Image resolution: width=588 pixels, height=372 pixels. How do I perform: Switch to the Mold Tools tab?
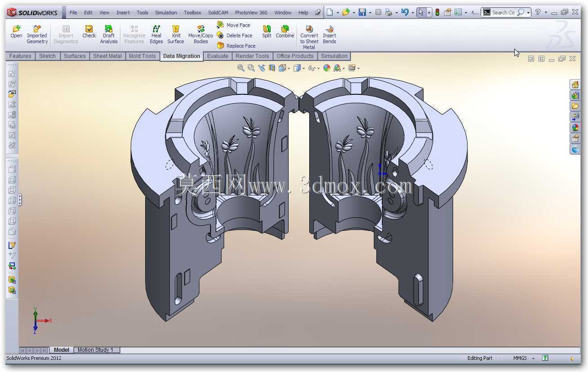point(142,56)
